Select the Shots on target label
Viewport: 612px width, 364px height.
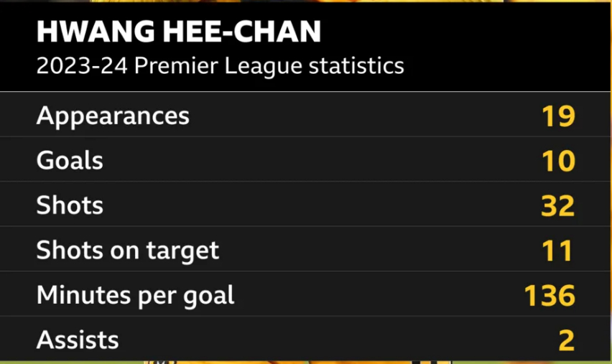pyautogui.click(x=128, y=251)
